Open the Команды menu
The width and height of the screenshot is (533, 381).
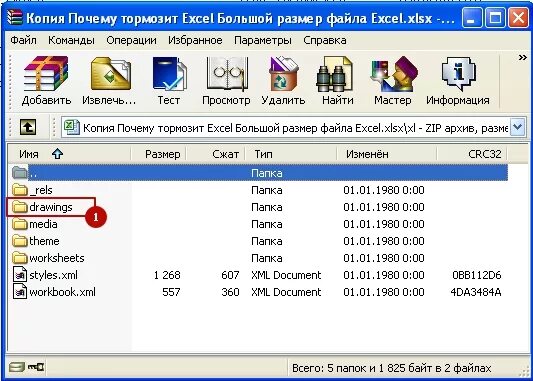click(71, 40)
